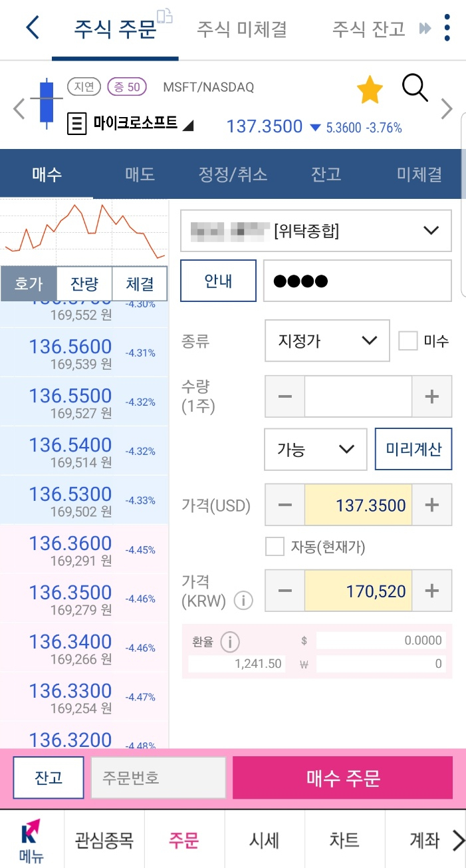Tap the star to favorite MSFT
The height and width of the screenshot is (868, 466).
[369, 89]
